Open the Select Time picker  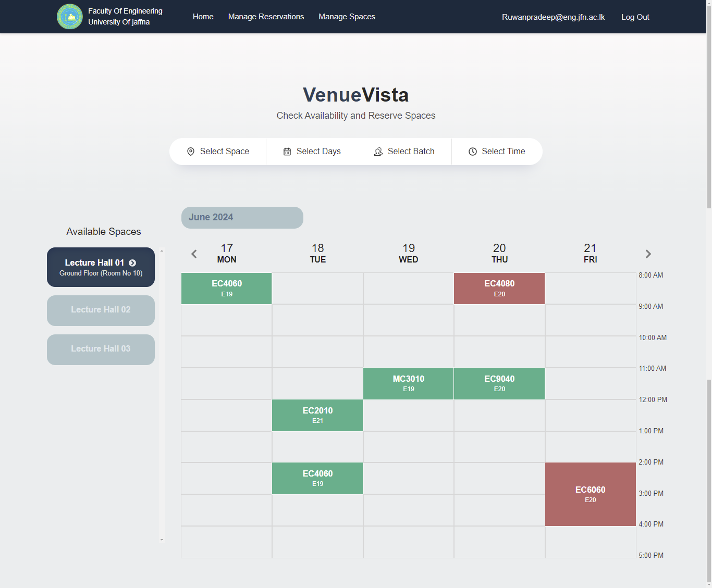coord(503,152)
